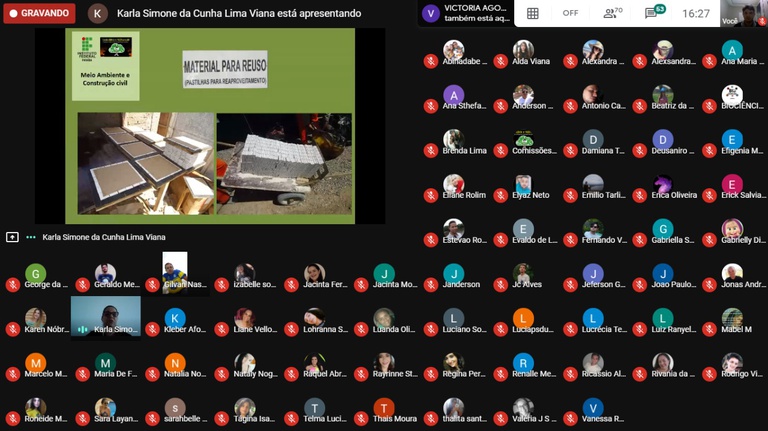Click Karla Simone da Cunha Lima Viana label

(104, 237)
